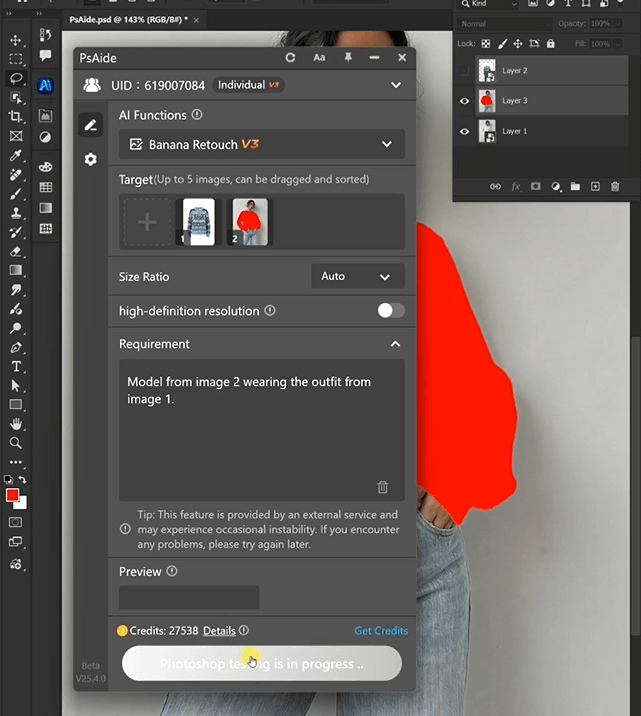Open PsAide settings gear tab
The width and height of the screenshot is (641, 716).
90,159
